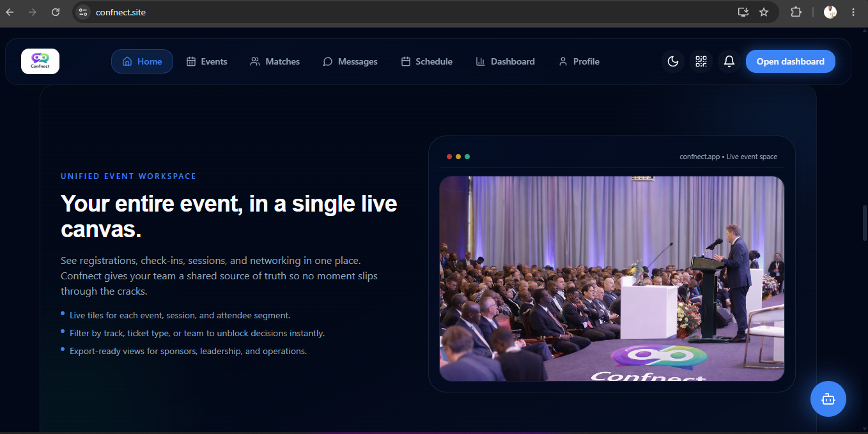This screenshot has height=434, width=868.
Task: Open the Chrome three-dot menu
Action: (x=853, y=12)
